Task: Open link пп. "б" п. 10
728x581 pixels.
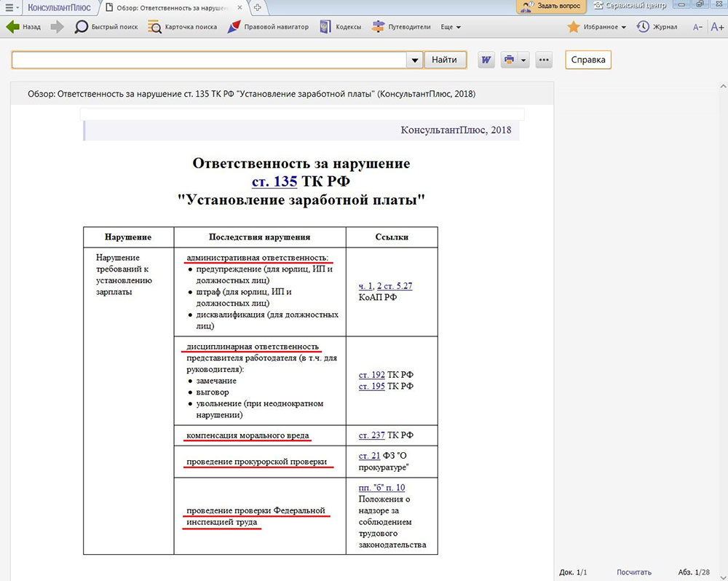Action: pyautogui.click(x=381, y=488)
